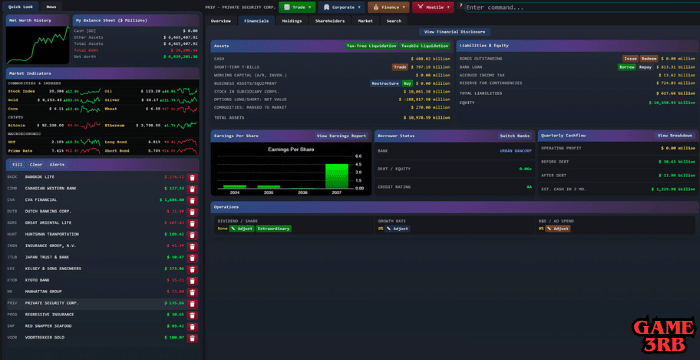700x360 pixels.
Task: Remove Japan Trust & Bank from the watchlist
Action: click(192, 258)
